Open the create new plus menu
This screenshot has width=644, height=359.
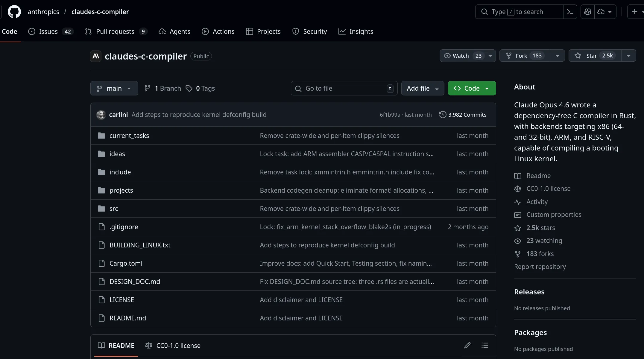click(636, 12)
